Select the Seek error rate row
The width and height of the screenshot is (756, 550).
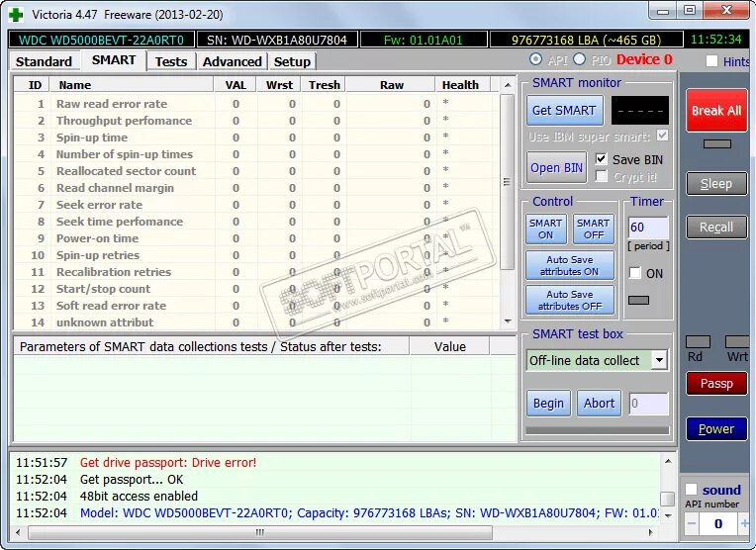256,205
